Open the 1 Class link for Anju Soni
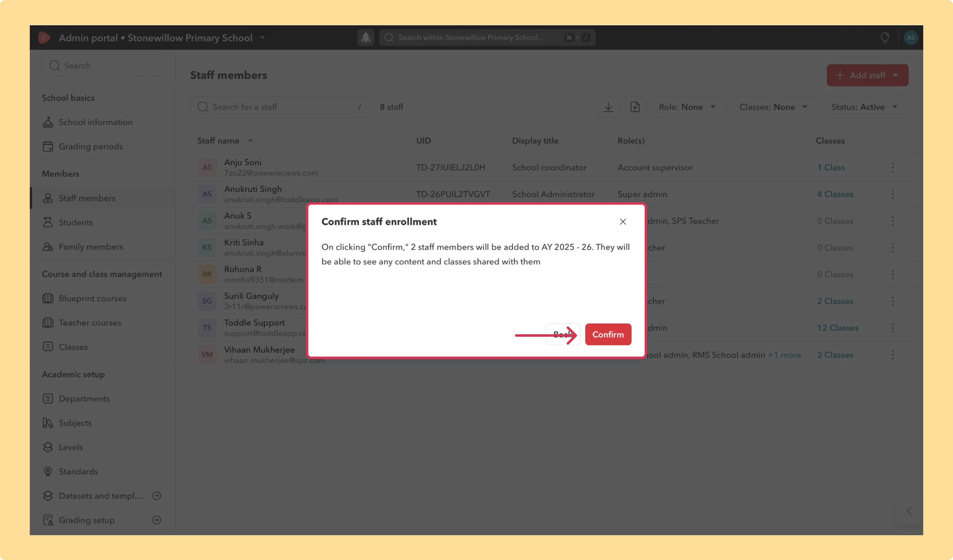The width and height of the screenshot is (953, 560). 830,167
